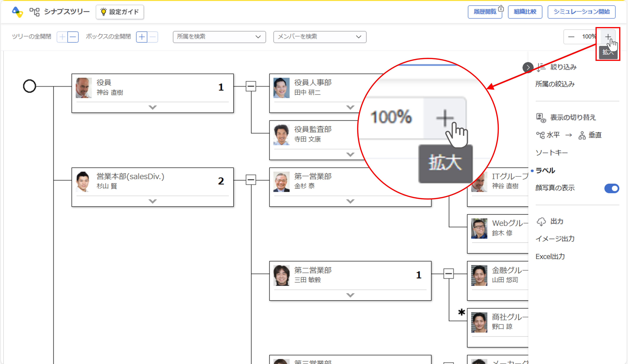This screenshot has height=364, width=628.
Task: Collapse the 営業本部 branch minus toggle
Action: pos(251,180)
